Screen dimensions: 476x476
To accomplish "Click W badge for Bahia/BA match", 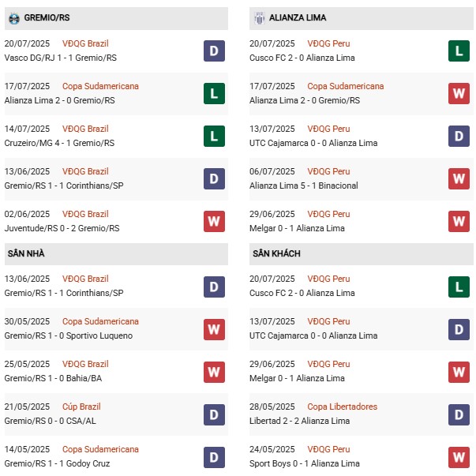I will click(214, 372).
